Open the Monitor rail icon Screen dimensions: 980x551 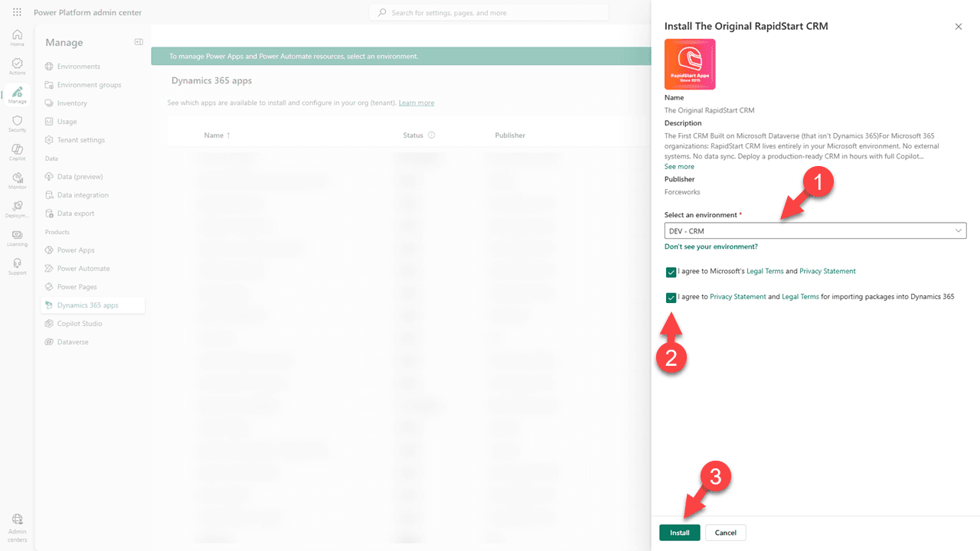tap(17, 181)
